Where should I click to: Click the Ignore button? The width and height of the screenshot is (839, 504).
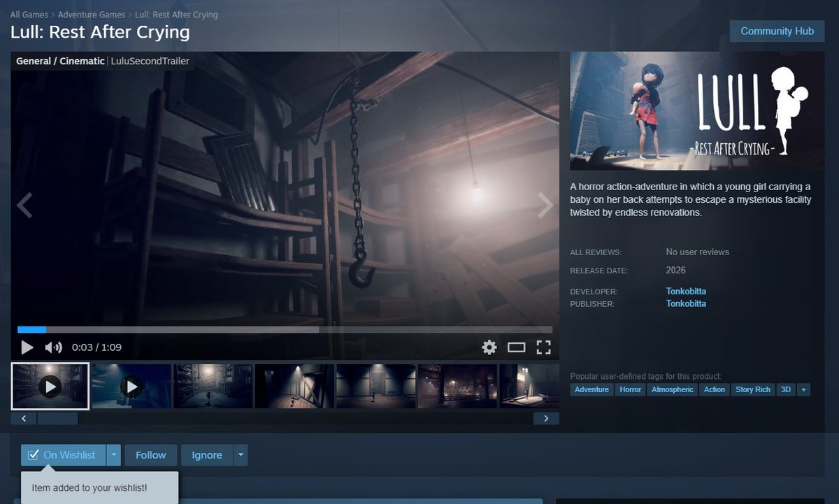[x=207, y=455]
